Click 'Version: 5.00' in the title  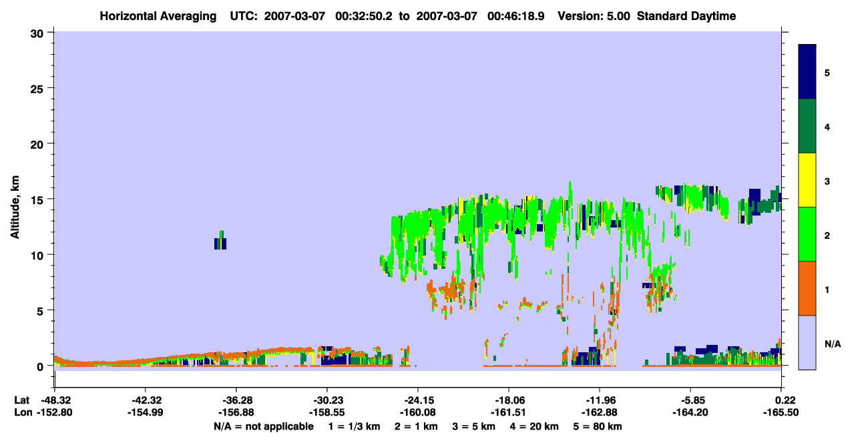[x=595, y=16]
